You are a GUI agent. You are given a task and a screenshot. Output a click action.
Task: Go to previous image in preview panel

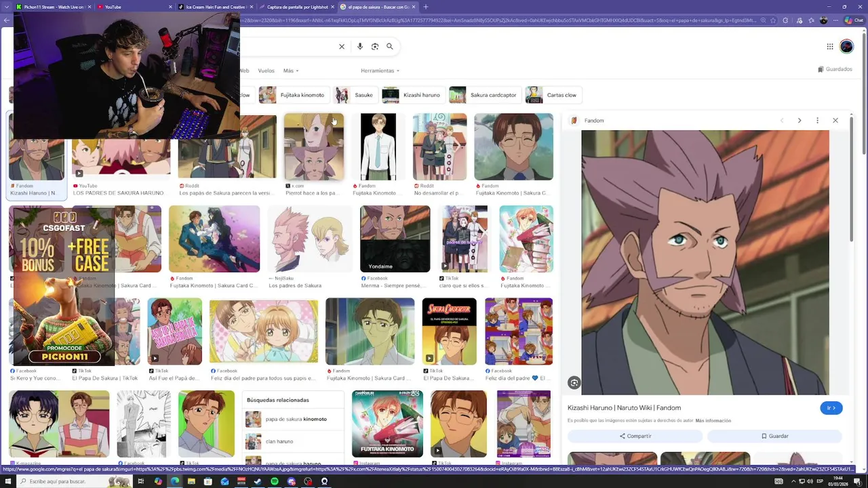coord(782,121)
